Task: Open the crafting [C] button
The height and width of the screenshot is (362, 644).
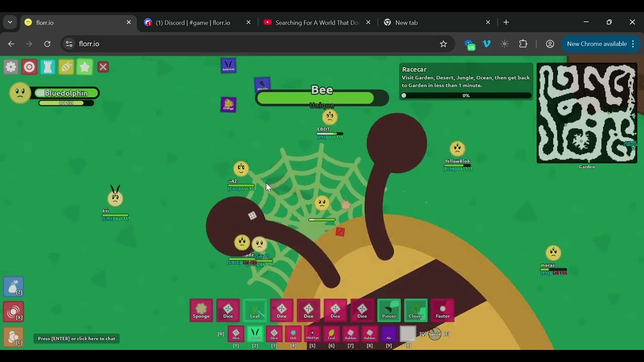Action: [x=14, y=336]
